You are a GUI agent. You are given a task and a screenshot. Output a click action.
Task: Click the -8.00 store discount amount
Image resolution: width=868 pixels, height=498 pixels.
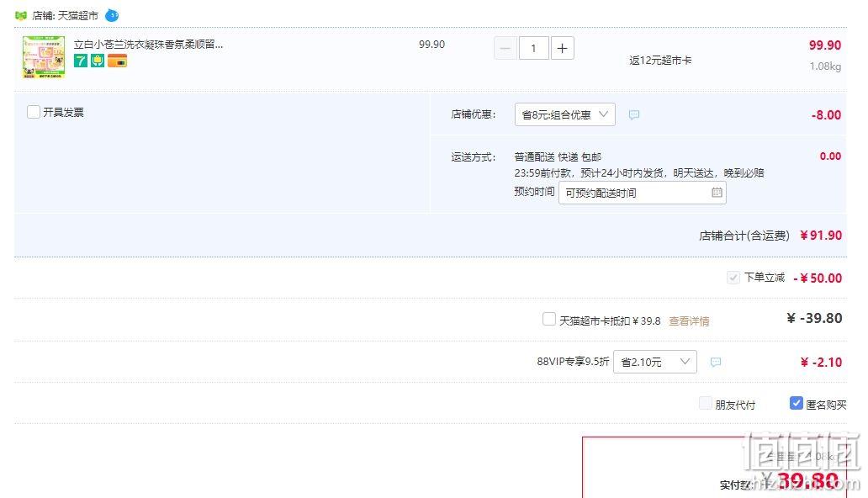(x=826, y=115)
